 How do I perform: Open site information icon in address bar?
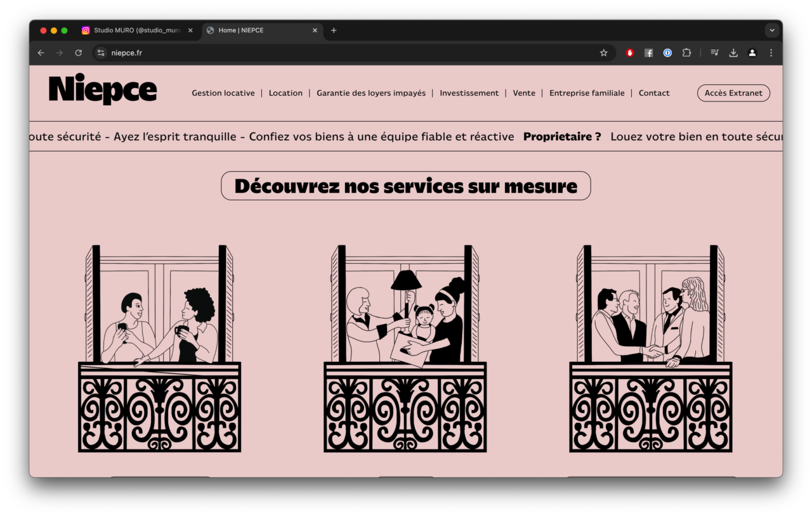tap(101, 53)
